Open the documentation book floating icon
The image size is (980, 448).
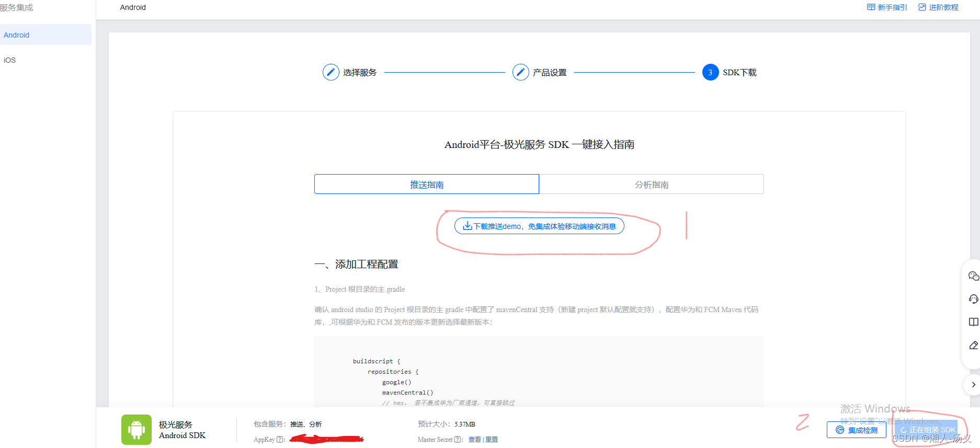point(973,322)
